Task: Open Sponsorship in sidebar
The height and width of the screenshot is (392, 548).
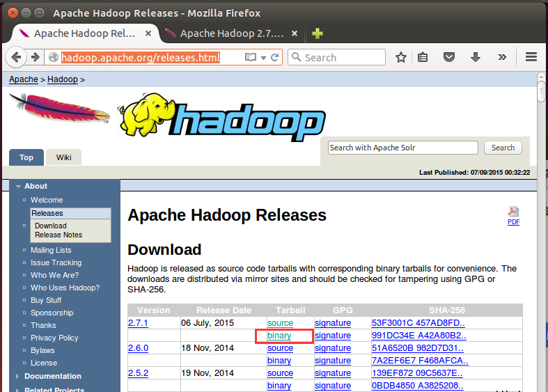Action: [52, 313]
